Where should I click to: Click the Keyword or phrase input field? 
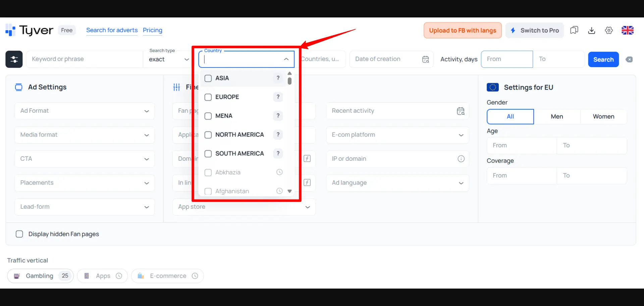pos(84,59)
